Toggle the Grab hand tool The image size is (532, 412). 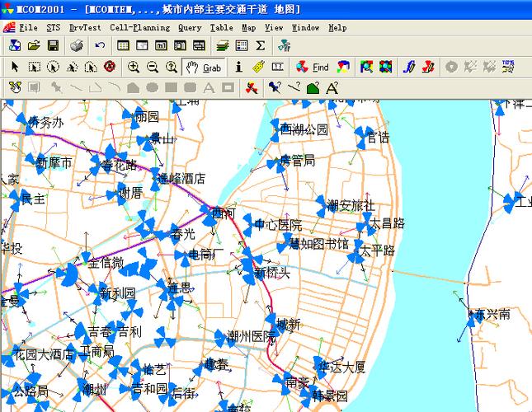point(204,67)
